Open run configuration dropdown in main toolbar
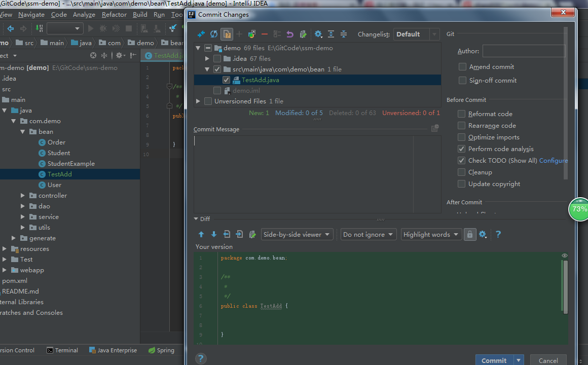The width and height of the screenshot is (588, 365). (x=64, y=28)
